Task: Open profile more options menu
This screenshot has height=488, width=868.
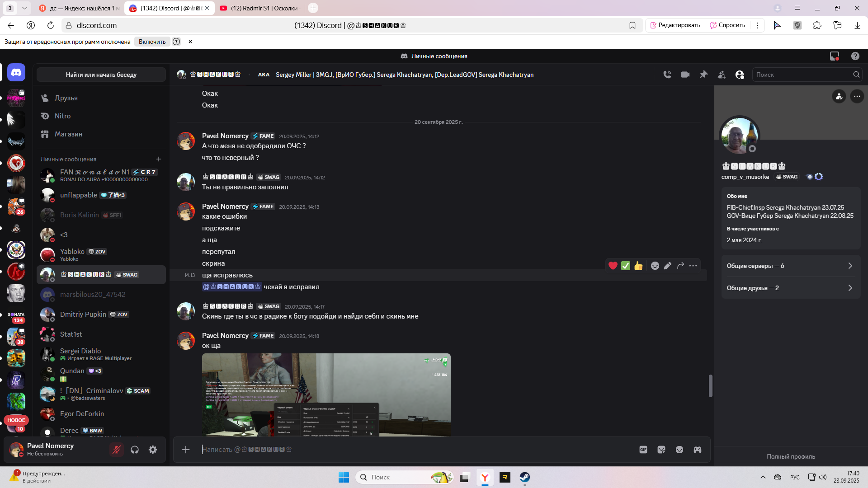Action: click(x=857, y=96)
